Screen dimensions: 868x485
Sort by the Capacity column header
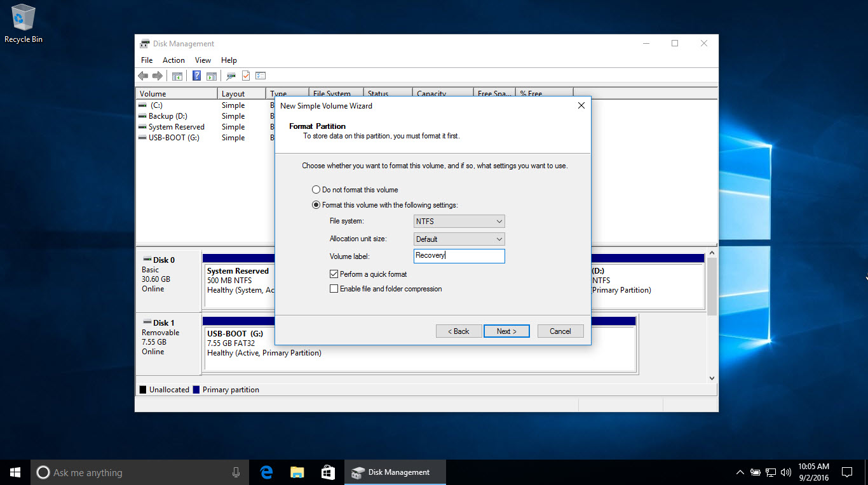tap(443, 93)
